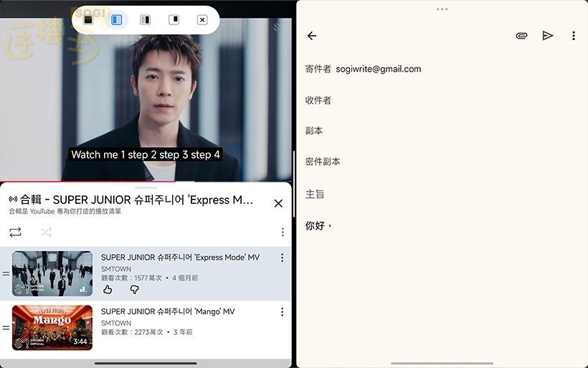The height and width of the screenshot is (368, 588).
Task: Close the window mode popup bar
Action: pyautogui.click(x=202, y=20)
